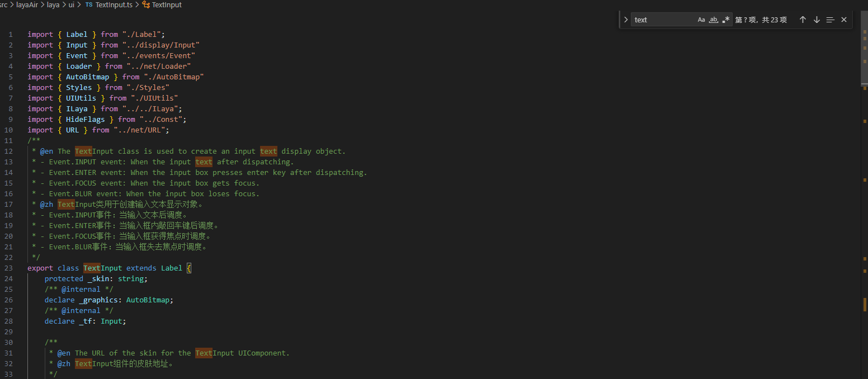
Task: Toggle Match Whole Word option
Action: 713,20
